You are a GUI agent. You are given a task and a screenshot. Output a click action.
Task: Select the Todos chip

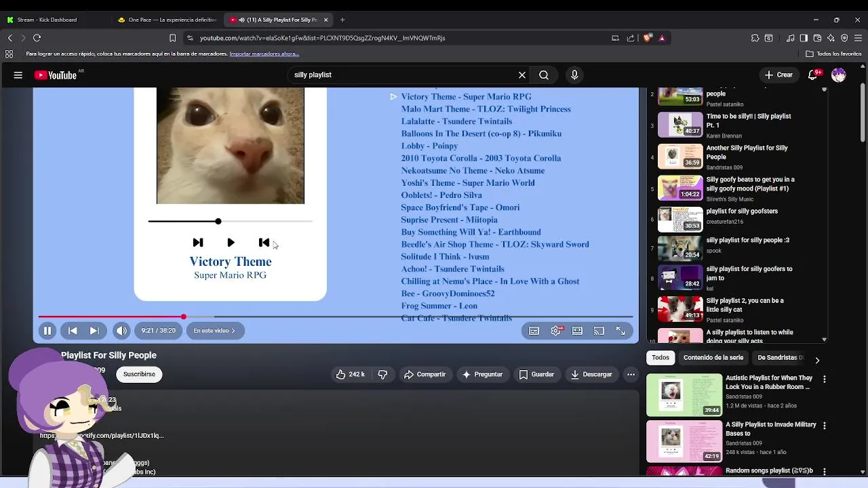pyautogui.click(x=660, y=358)
